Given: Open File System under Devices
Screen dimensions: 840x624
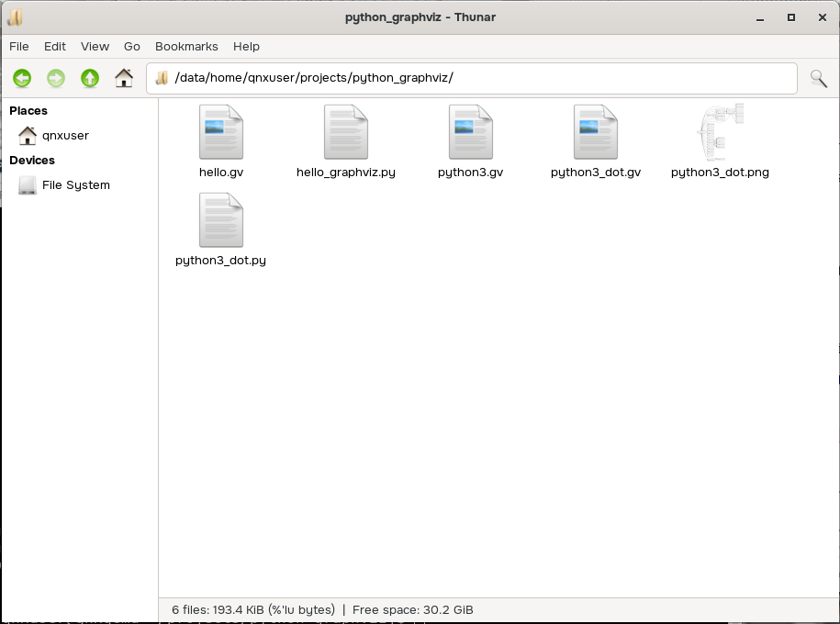Looking at the screenshot, I should (x=75, y=185).
